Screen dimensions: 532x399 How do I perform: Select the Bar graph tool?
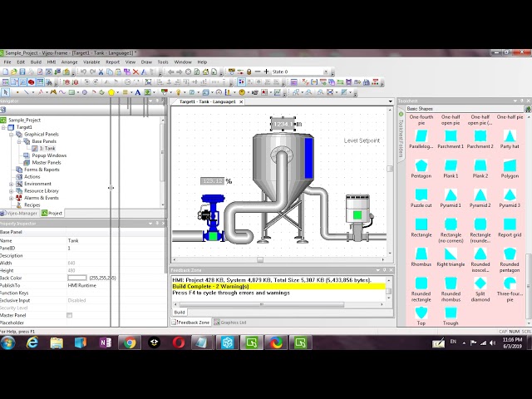(228, 92)
